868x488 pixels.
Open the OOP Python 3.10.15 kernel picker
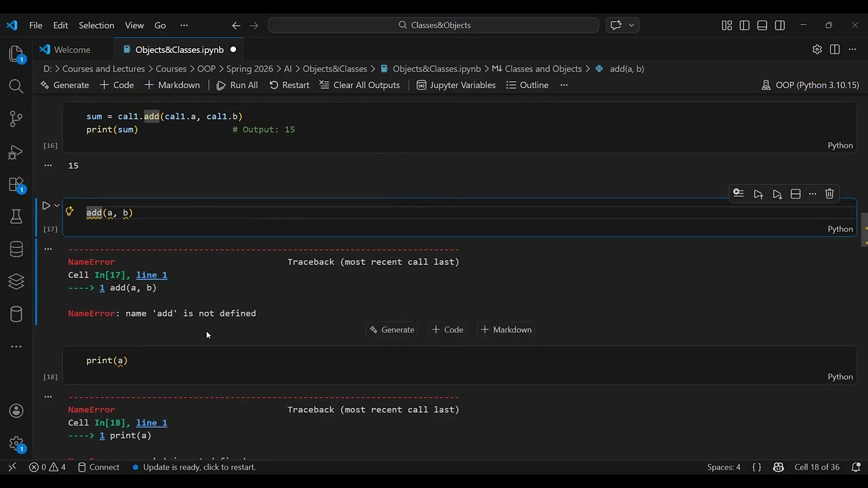pos(810,85)
